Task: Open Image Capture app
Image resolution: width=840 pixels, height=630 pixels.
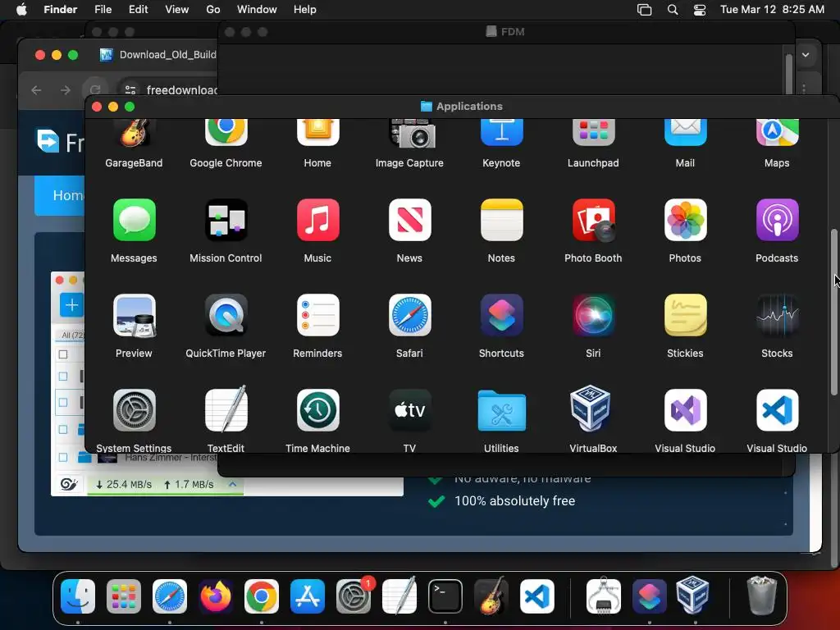Action: [412, 134]
